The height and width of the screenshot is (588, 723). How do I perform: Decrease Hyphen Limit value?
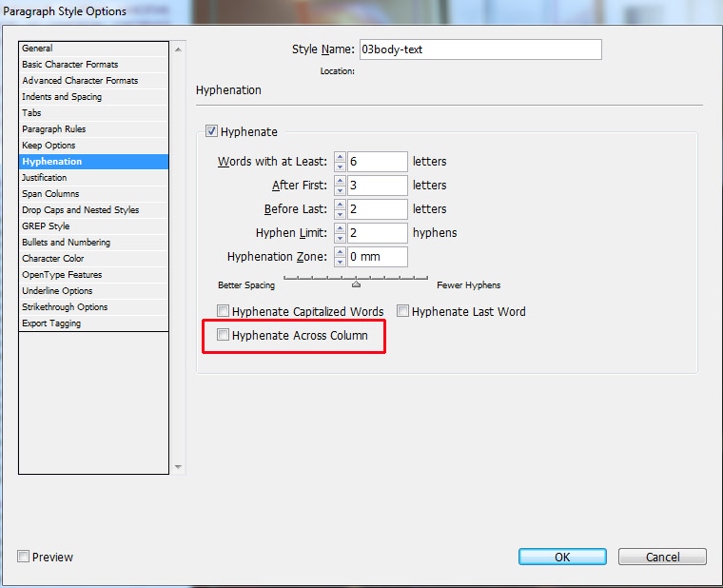coord(340,238)
